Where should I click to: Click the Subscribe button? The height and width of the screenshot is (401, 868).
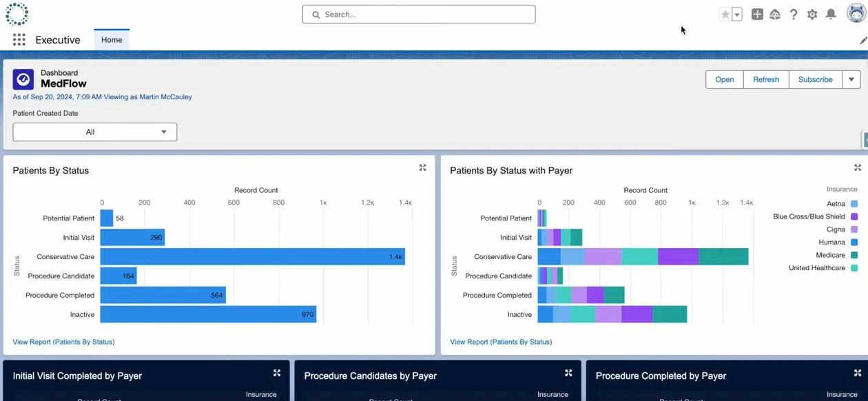[815, 79]
